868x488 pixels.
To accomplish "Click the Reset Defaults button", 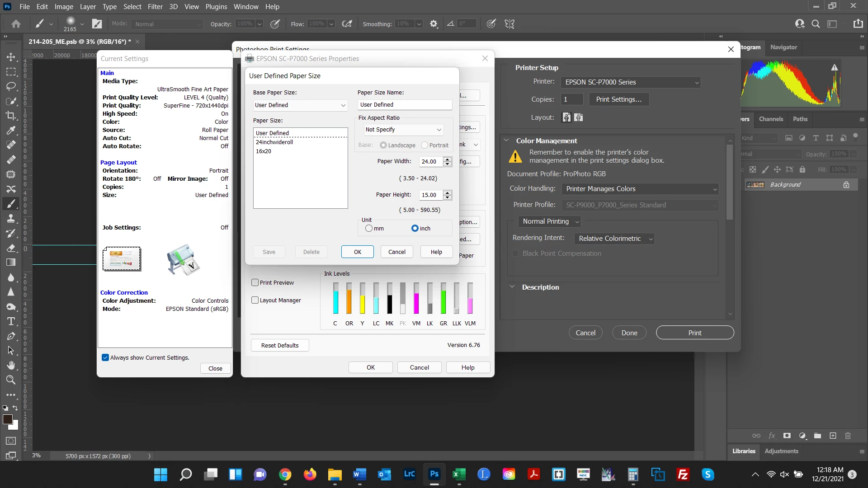I will tap(280, 345).
